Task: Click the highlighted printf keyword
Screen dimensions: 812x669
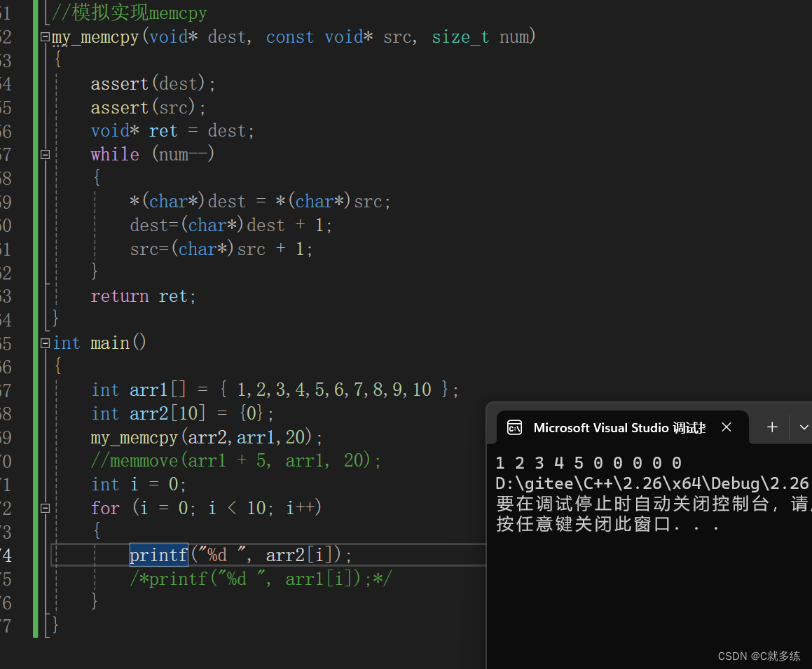Action: click(158, 554)
